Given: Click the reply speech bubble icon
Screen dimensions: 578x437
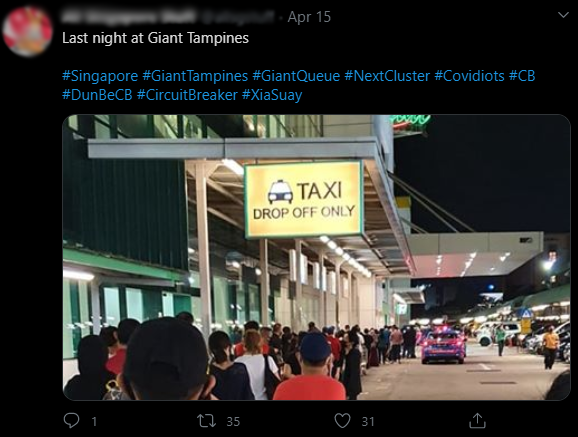Looking at the screenshot, I should click(71, 420).
